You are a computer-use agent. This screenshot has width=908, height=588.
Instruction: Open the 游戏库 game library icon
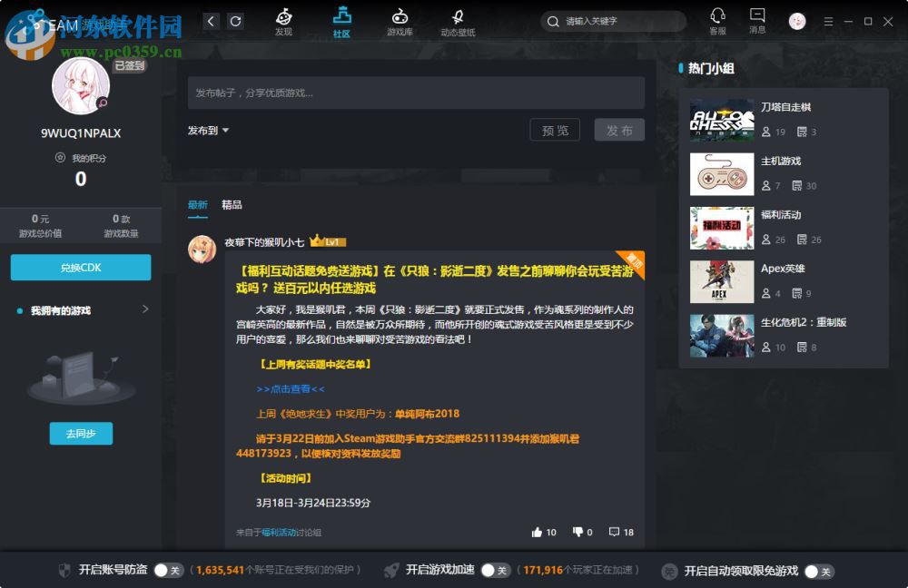click(400, 20)
